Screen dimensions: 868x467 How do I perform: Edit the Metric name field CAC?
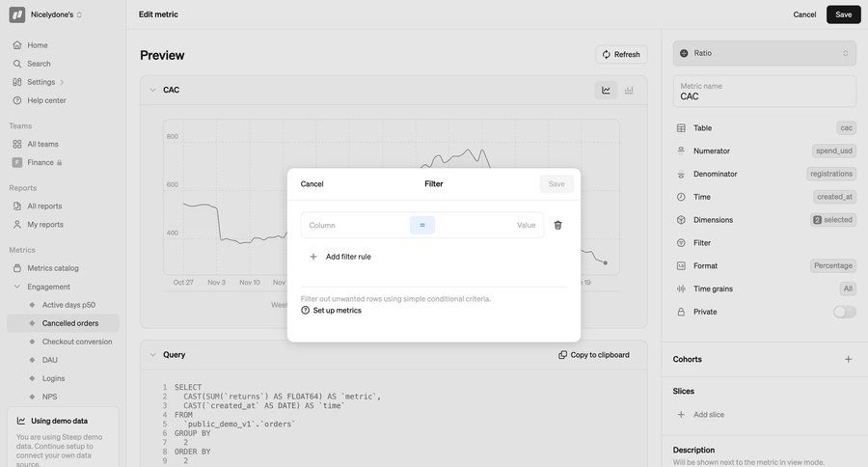[764, 92]
